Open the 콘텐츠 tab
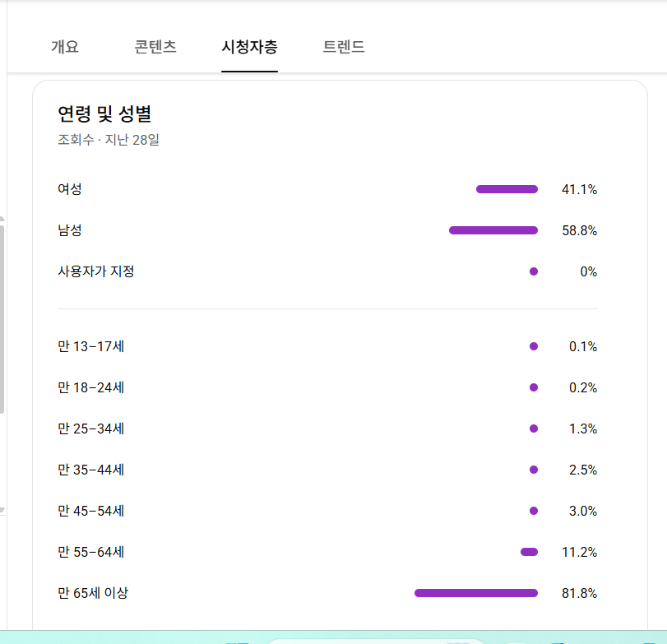The image size is (667, 644). [x=155, y=47]
